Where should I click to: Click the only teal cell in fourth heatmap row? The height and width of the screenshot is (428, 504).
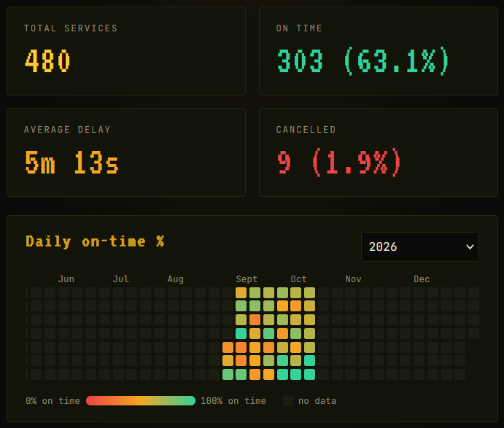241,333
